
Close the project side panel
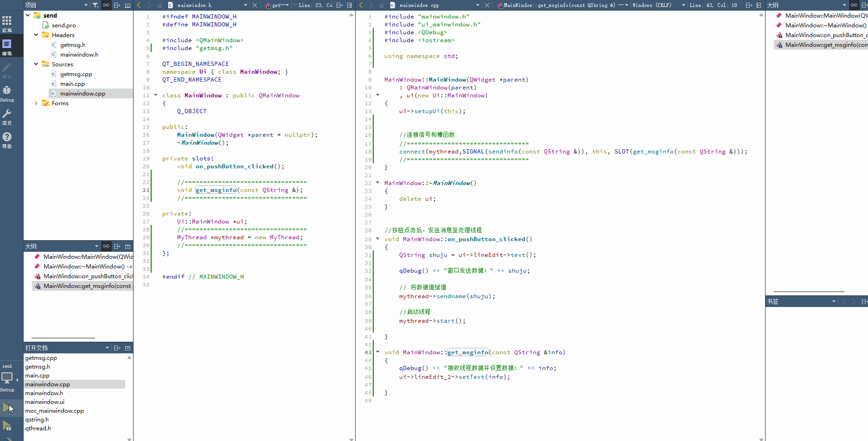[x=128, y=5]
